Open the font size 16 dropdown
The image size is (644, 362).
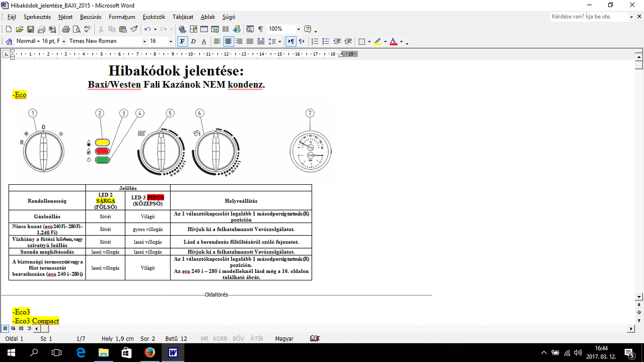point(171,41)
